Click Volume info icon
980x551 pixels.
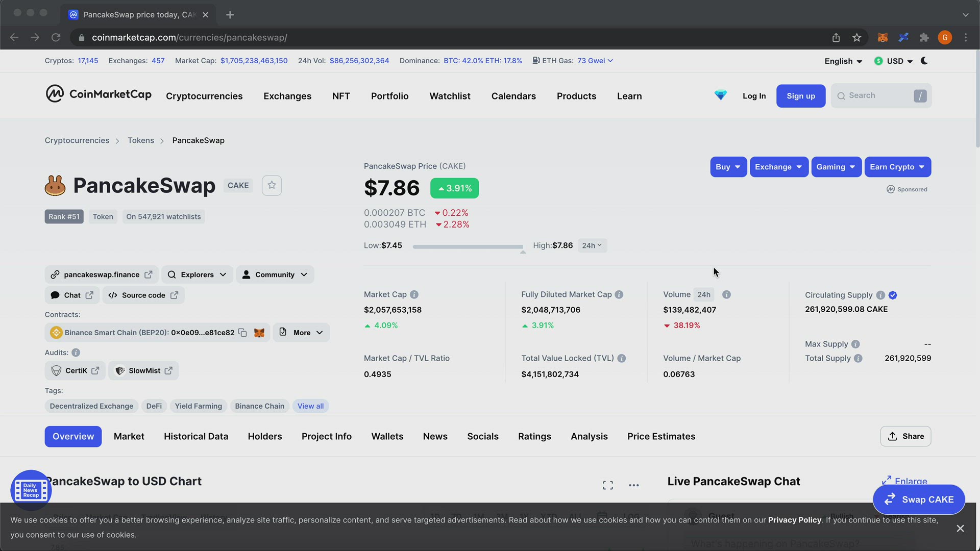pyautogui.click(x=726, y=294)
